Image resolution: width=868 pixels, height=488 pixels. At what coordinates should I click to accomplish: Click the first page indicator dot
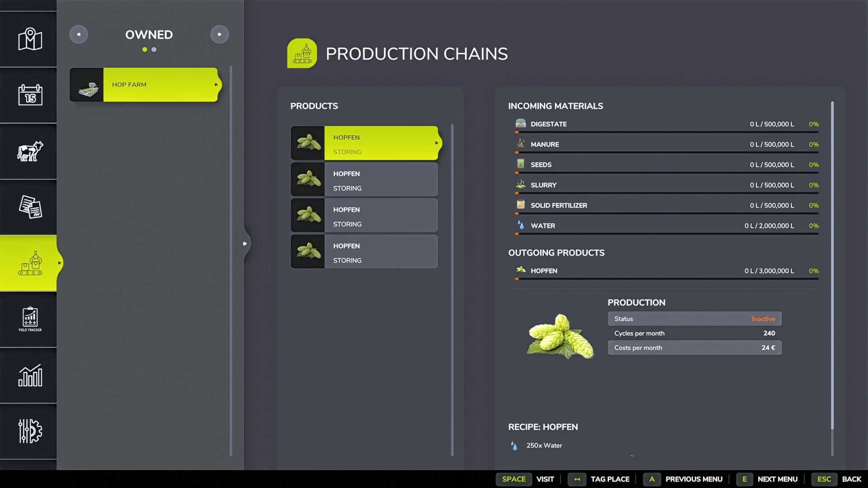tap(145, 50)
